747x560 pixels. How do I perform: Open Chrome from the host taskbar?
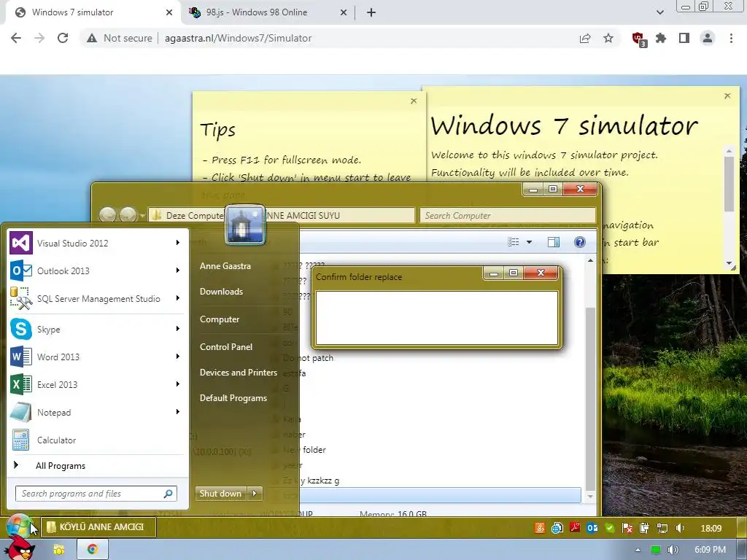[x=93, y=549]
